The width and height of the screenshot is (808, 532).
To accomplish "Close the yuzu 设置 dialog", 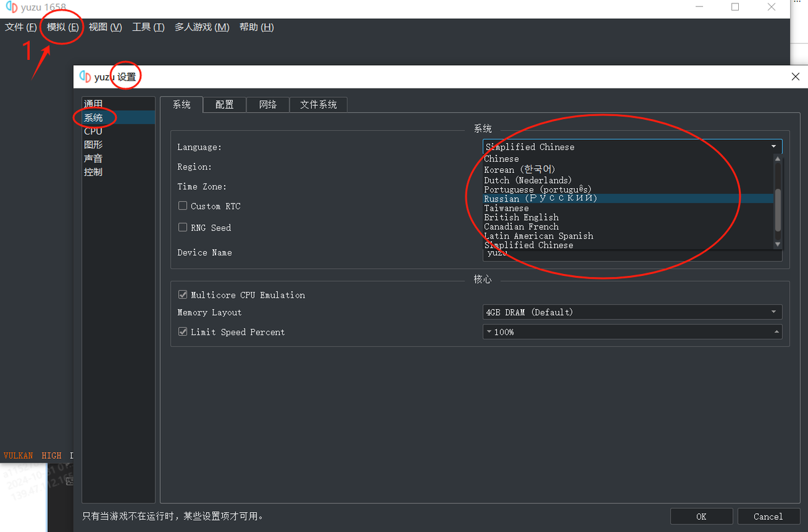I will click(x=795, y=76).
